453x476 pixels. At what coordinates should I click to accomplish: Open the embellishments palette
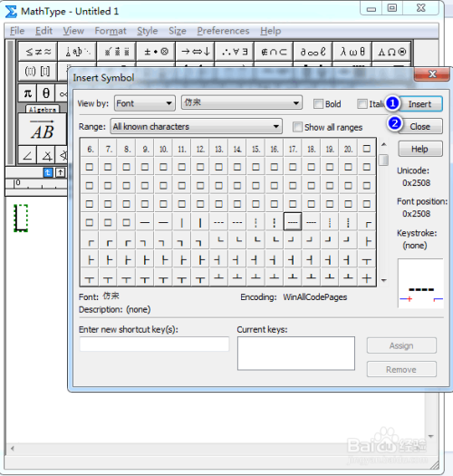(117, 52)
